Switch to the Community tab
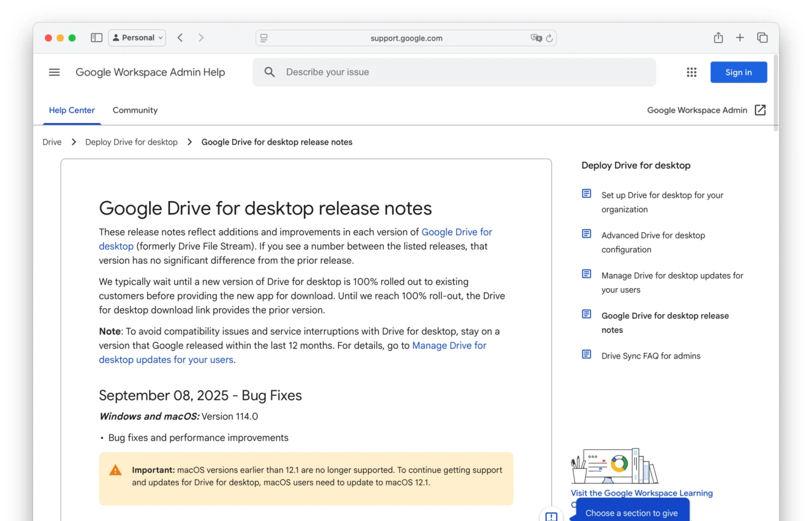Screen dimensions: 812x521 pos(134,110)
